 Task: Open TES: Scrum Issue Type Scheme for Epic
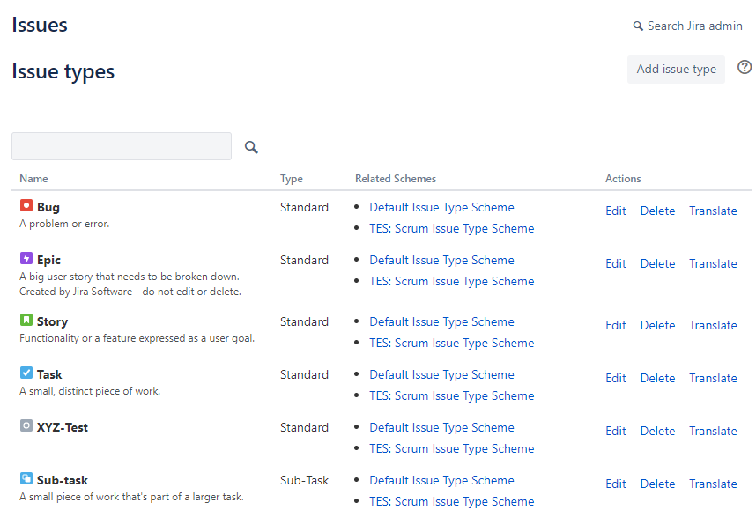[452, 282]
